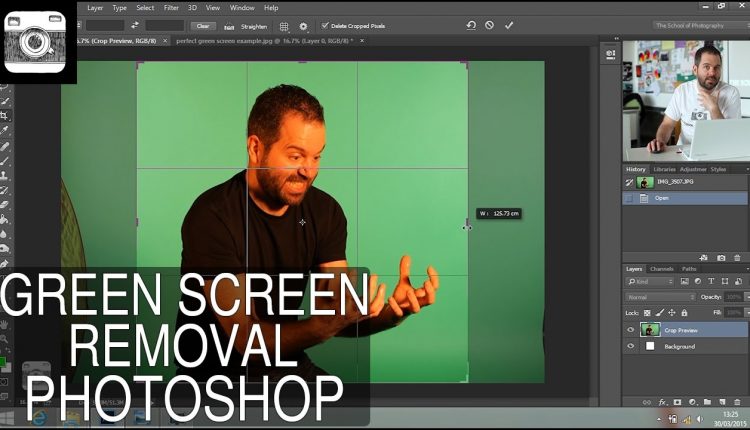Viewport: 750px width, 430px height.
Task: Filter layers by adjustment layer type
Action: (698, 281)
